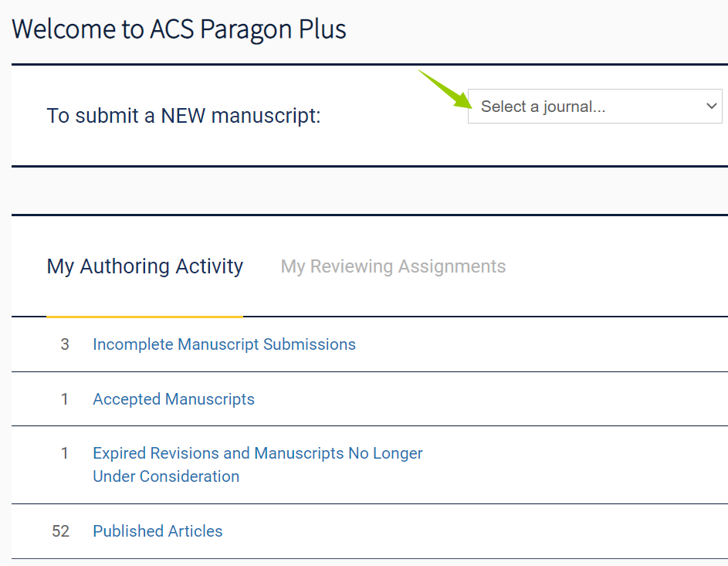Select the My Authoring Activity tab
Image resolution: width=728 pixels, height=566 pixels.
click(145, 266)
